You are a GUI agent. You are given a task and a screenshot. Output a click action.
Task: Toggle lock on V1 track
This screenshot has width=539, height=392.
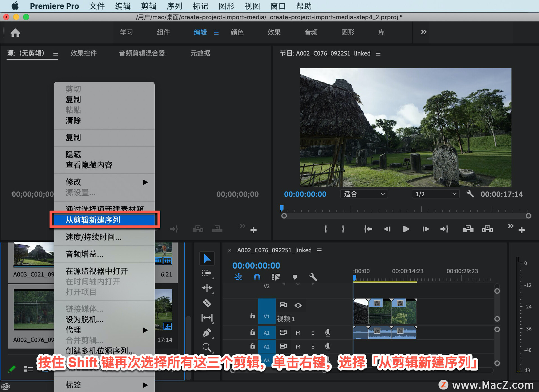coord(253,316)
